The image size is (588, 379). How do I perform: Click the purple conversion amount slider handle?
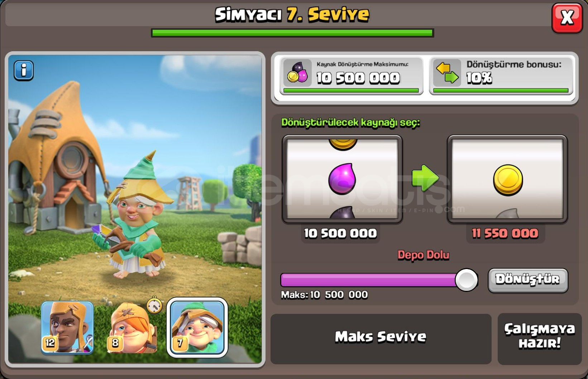pyautogui.click(x=467, y=280)
